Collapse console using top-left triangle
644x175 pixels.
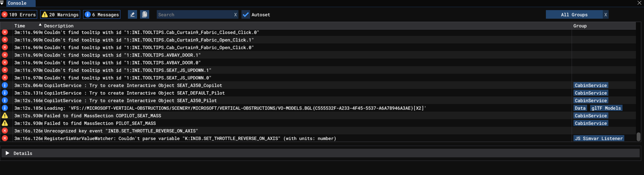pyautogui.click(x=2, y=3)
